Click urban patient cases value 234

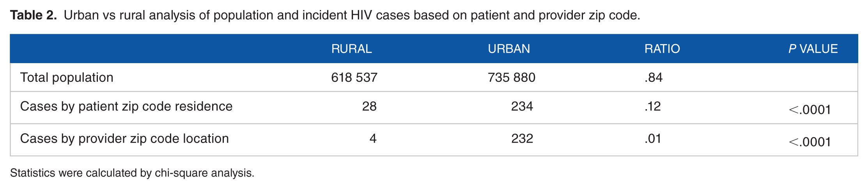coord(522,106)
